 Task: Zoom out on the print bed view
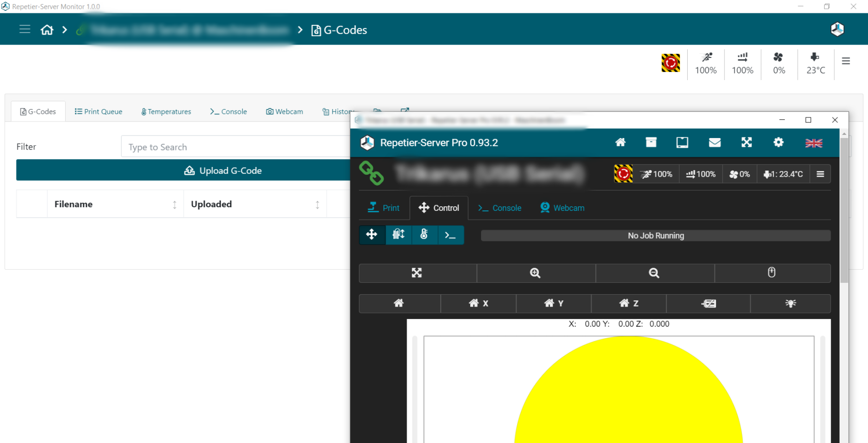[x=655, y=273]
